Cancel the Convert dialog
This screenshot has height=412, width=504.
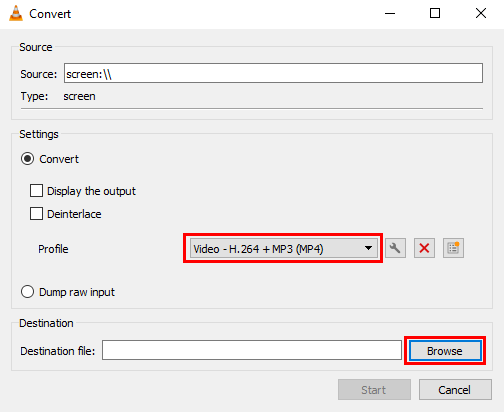coord(455,389)
